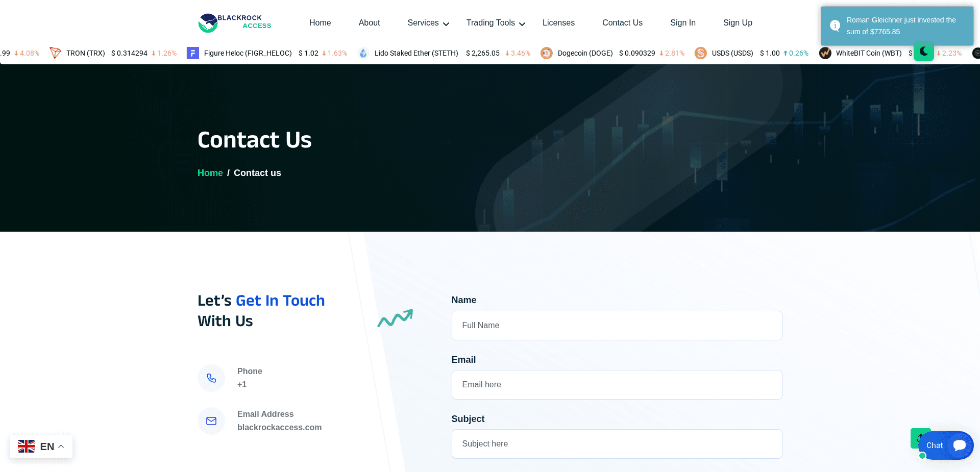
Task: Navigate to the About page
Action: pyautogui.click(x=369, y=22)
